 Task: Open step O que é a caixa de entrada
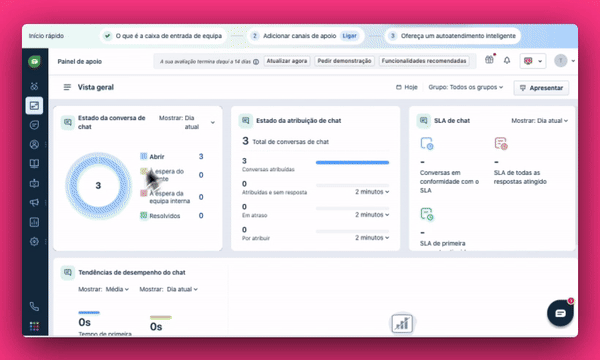(163, 36)
